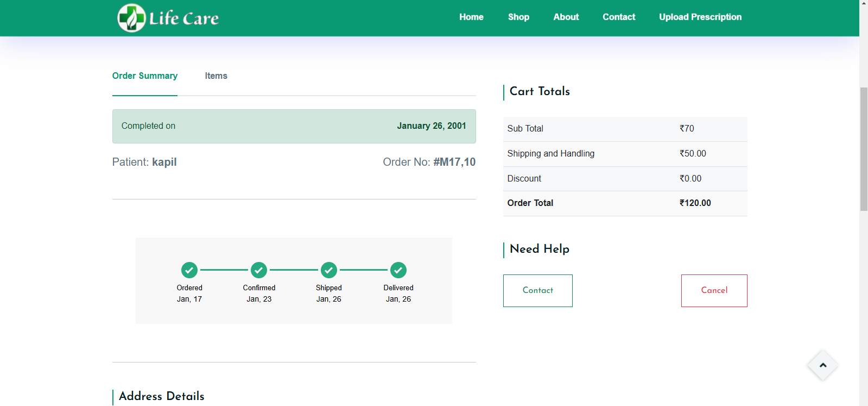Go to the Shop page
Viewport: 868px width, 406px height.
(x=518, y=17)
